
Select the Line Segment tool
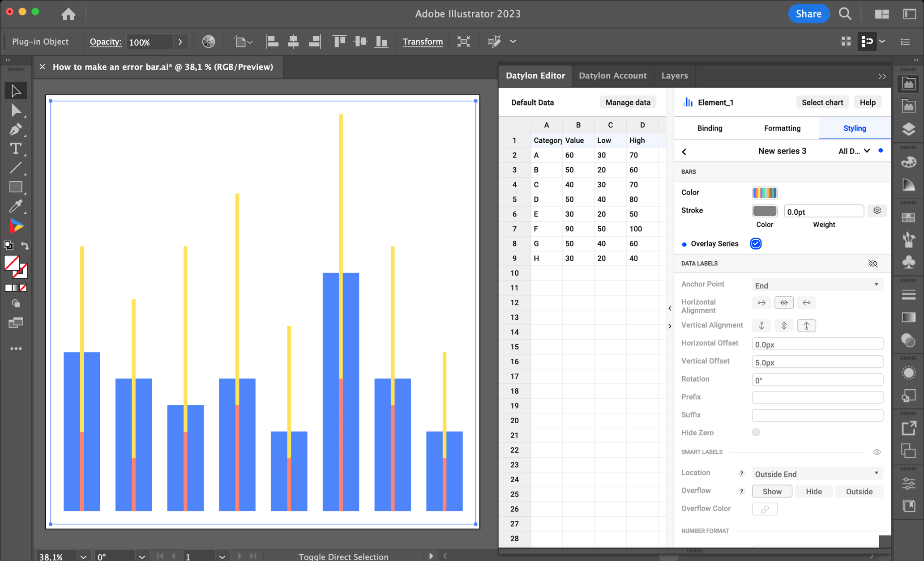pos(16,168)
